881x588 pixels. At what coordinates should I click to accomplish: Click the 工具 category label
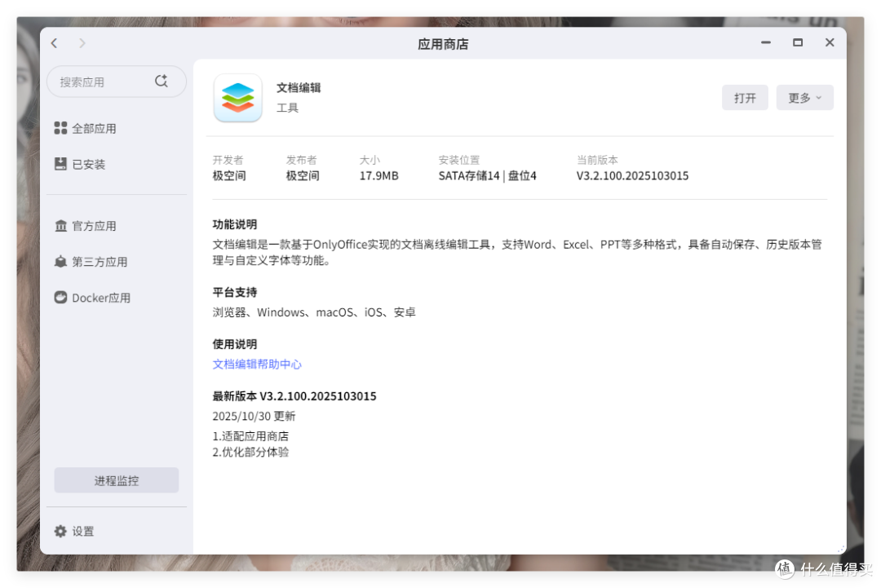(287, 108)
